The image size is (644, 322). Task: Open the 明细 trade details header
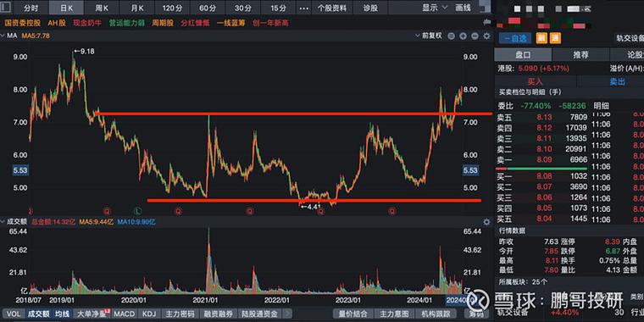click(x=602, y=106)
